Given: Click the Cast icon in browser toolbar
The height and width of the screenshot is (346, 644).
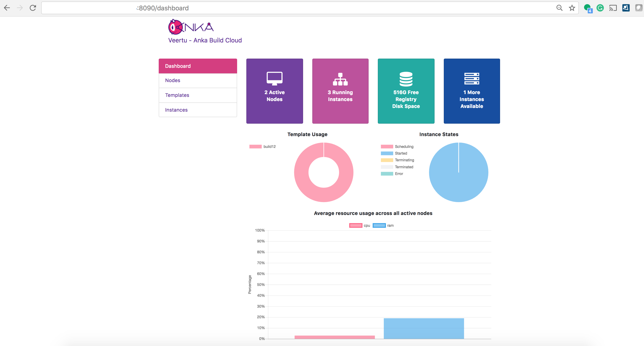Looking at the screenshot, I should (613, 8).
